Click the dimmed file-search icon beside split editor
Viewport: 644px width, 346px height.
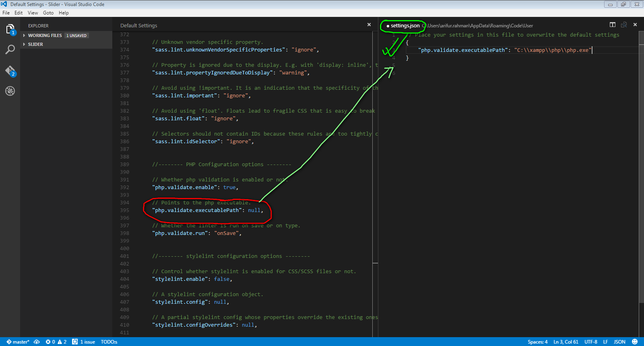coord(624,25)
